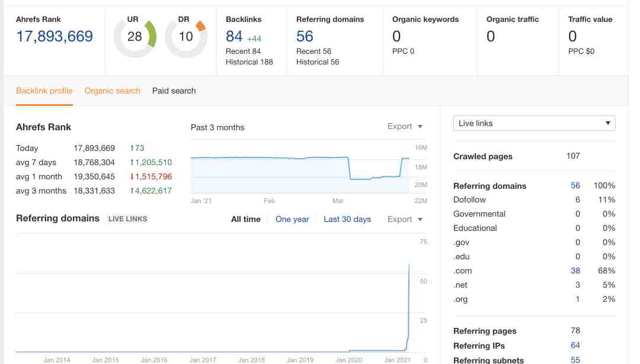Click the avg 1 month value 19,350,645
The image size is (640, 364).
pos(94,176)
